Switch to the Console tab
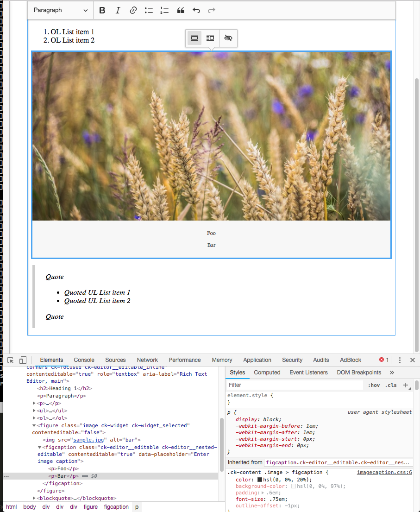The width and height of the screenshot is (420, 512). coord(84,360)
